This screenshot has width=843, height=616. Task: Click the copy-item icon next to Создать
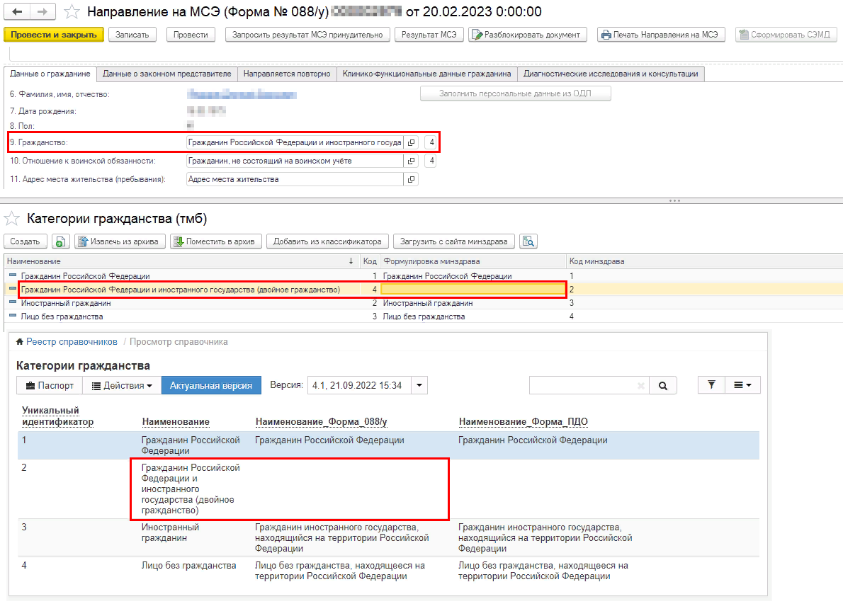click(61, 241)
